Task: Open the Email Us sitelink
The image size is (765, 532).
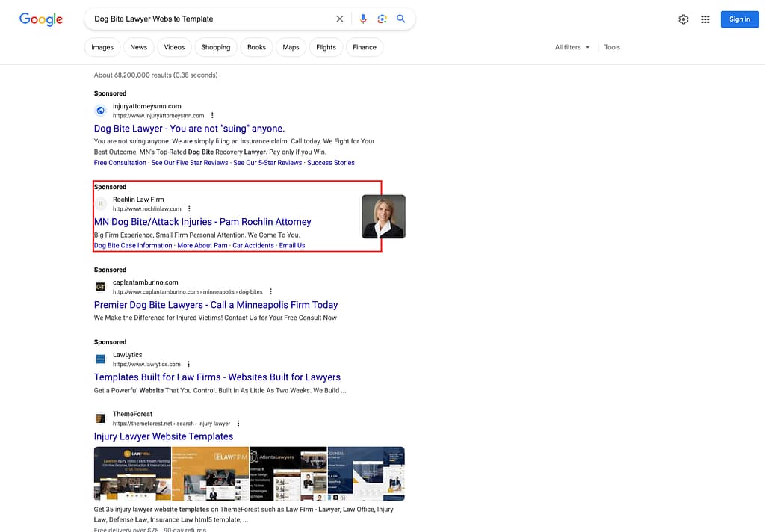Action: tap(292, 246)
